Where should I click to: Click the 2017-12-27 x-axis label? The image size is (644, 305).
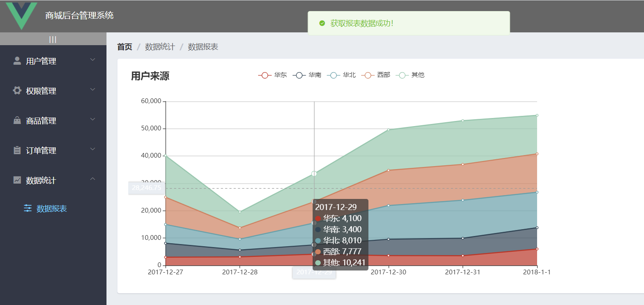(165, 272)
